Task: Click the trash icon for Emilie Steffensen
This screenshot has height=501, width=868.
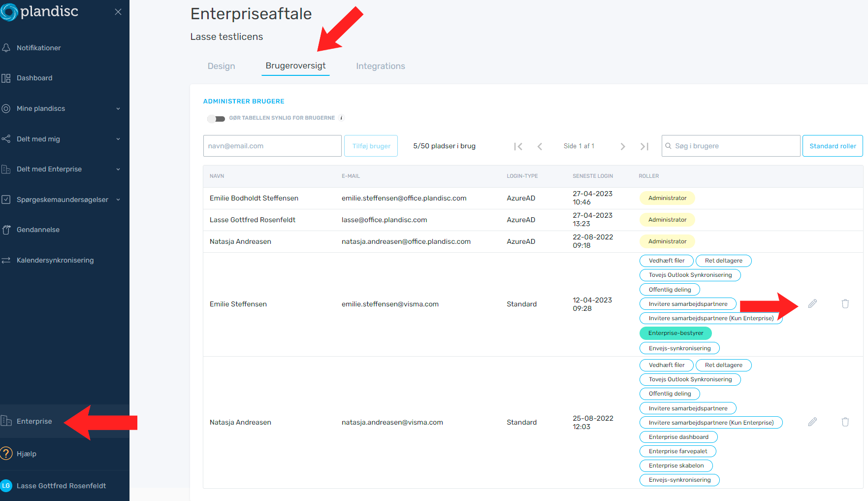Action: pos(845,304)
